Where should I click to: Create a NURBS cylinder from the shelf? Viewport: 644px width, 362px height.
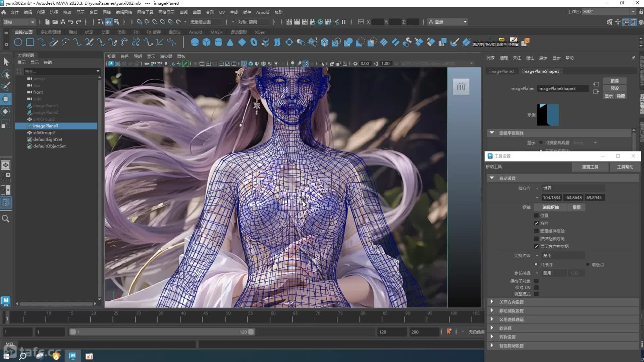tap(218, 42)
